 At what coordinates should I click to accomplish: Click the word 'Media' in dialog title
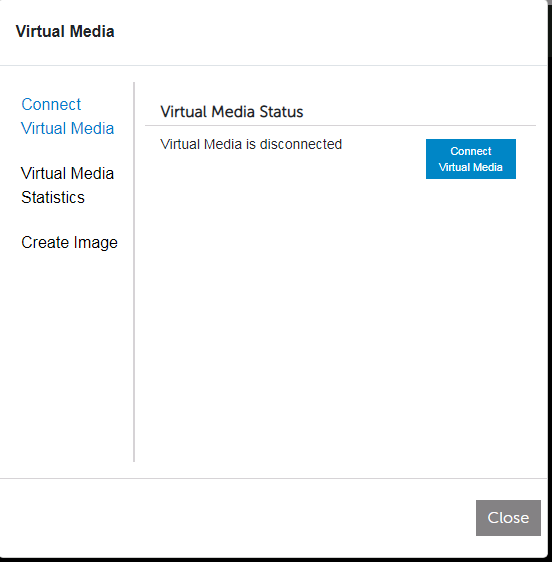point(92,32)
